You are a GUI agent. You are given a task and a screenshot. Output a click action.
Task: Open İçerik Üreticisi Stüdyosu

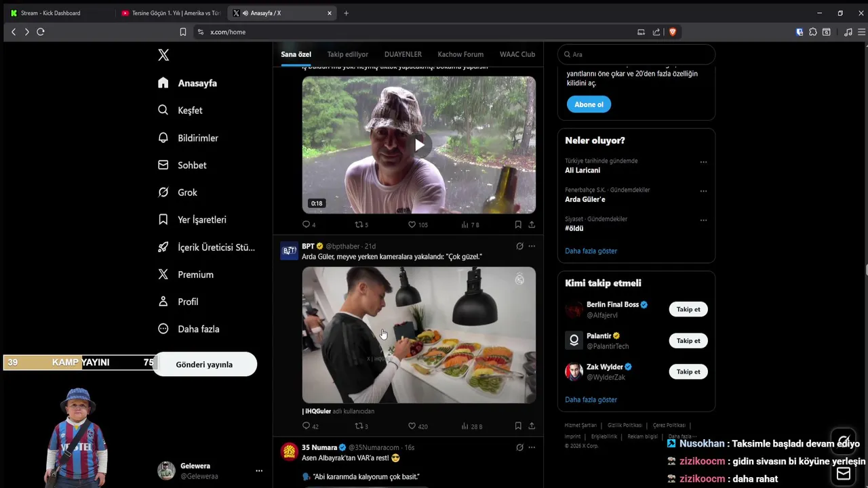[207, 247]
